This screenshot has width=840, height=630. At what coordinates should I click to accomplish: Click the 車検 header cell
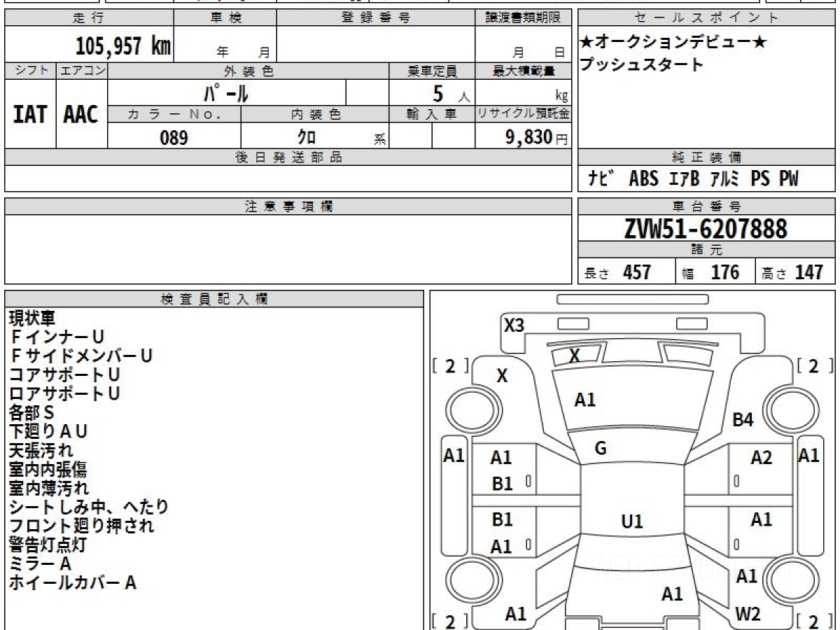click(225, 18)
